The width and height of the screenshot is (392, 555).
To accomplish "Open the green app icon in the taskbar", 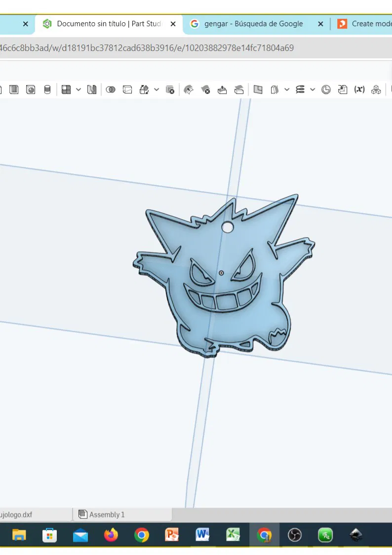I will click(325, 535).
